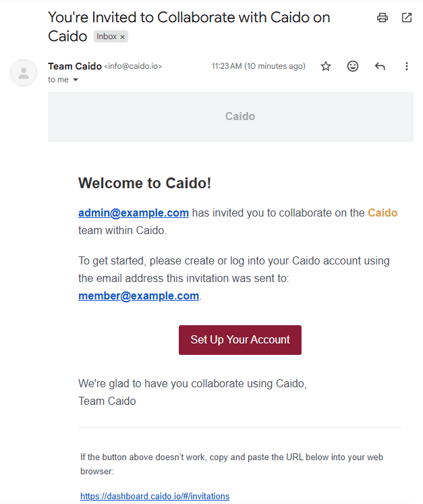Expand recipient details next to "to me"
423x504 pixels.
76,80
